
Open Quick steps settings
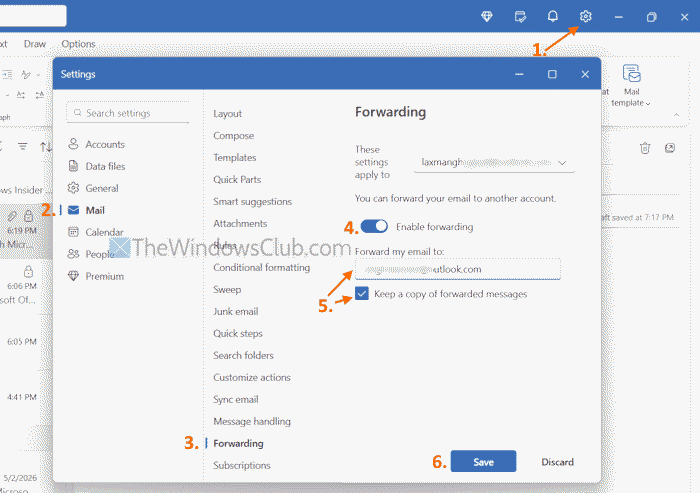point(238,333)
